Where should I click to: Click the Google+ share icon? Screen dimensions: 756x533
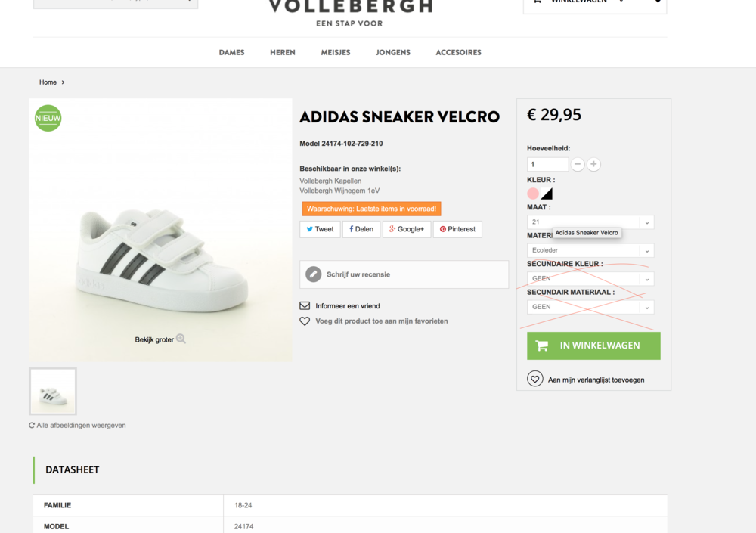tap(391, 228)
